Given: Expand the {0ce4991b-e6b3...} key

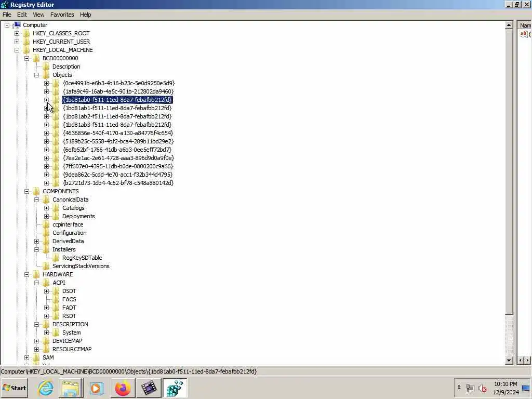Looking at the screenshot, I should click(46, 83).
